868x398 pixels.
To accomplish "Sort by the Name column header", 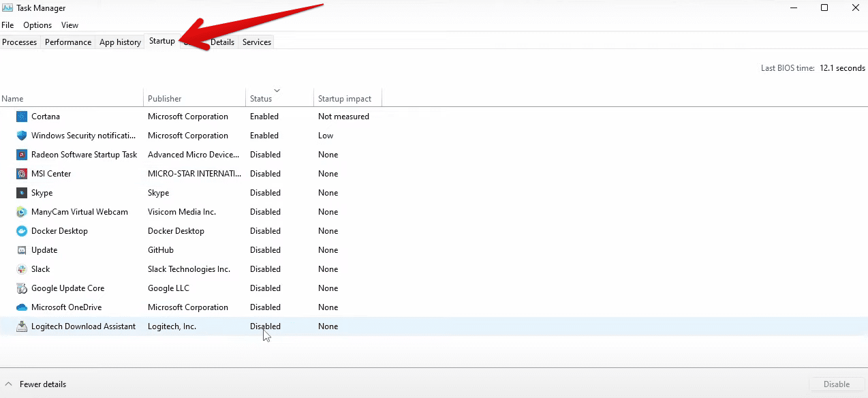I will (x=72, y=99).
